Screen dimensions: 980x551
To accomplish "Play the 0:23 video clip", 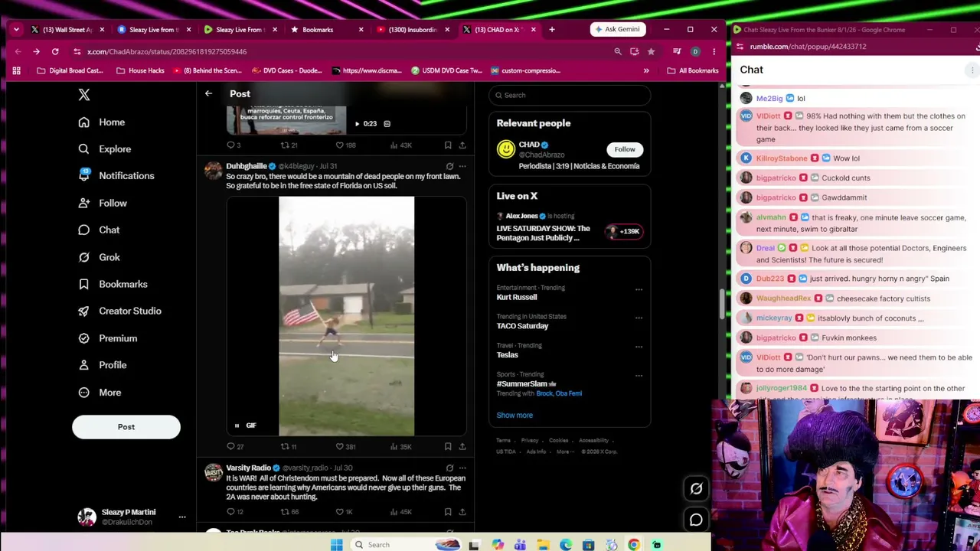I will click(357, 123).
